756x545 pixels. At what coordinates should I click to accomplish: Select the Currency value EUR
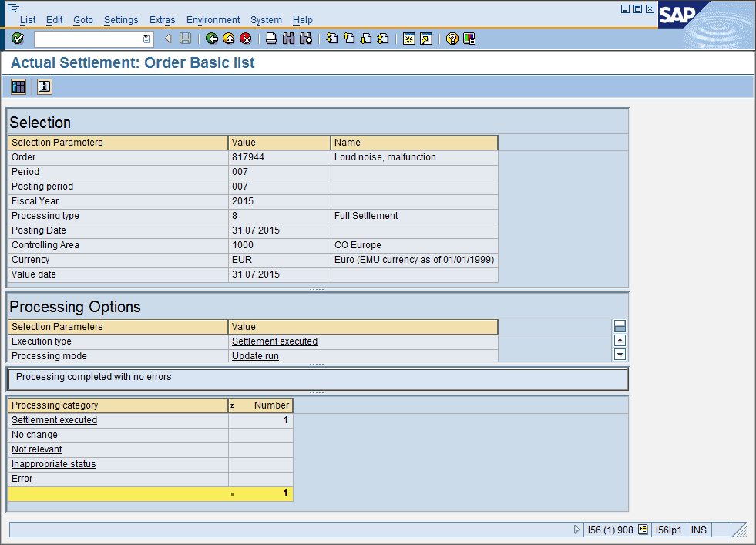(x=279, y=260)
